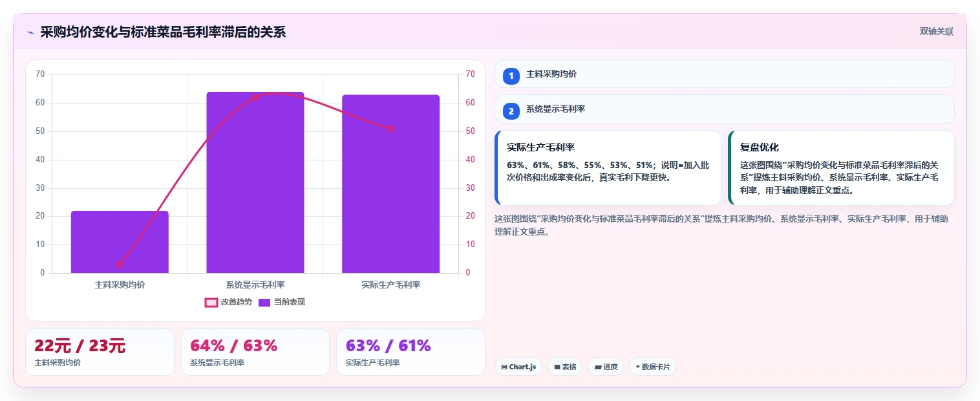
Task: Click the purple 当前表现 legend swatch
Action: coord(264,302)
